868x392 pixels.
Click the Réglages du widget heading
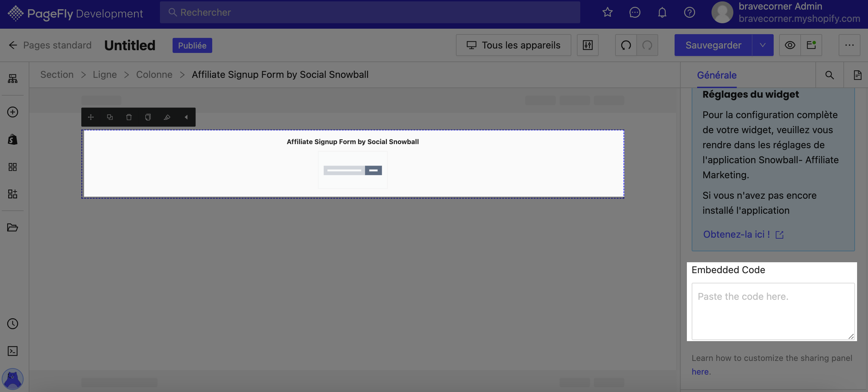750,94
